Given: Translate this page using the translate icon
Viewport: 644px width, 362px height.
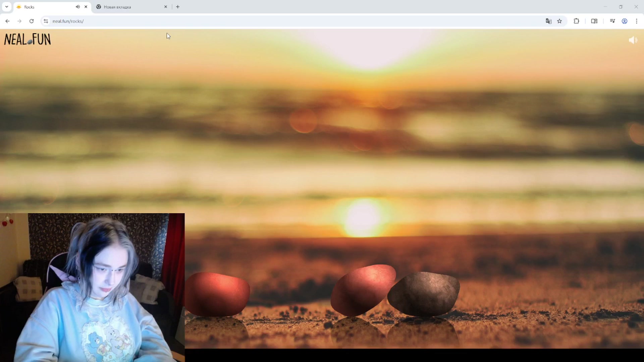Looking at the screenshot, I should click(x=548, y=21).
